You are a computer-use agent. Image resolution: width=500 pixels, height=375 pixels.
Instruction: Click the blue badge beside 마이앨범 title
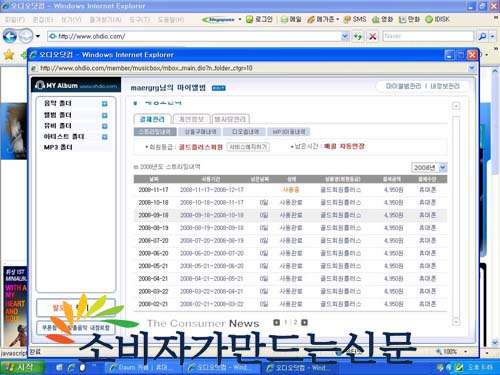tap(219, 88)
